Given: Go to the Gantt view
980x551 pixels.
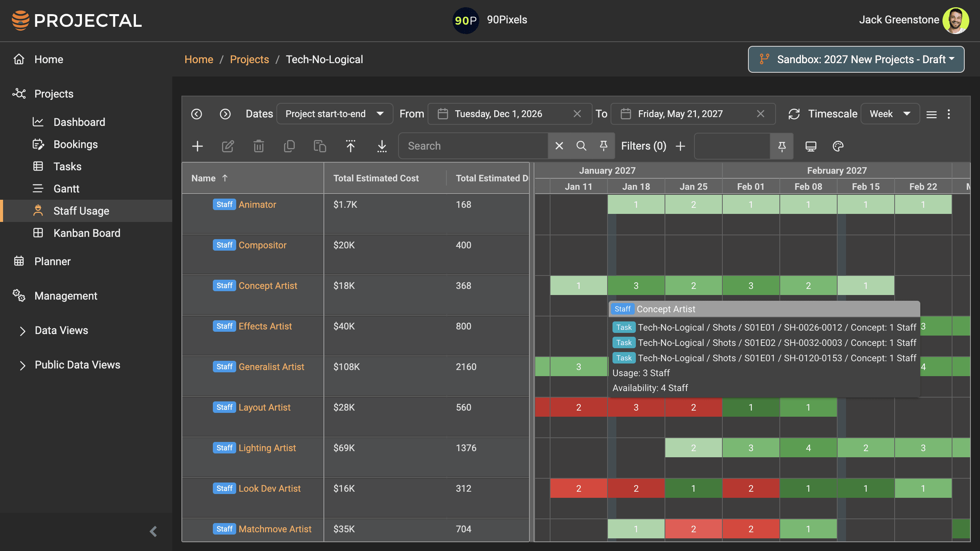Looking at the screenshot, I should tap(66, 189).
